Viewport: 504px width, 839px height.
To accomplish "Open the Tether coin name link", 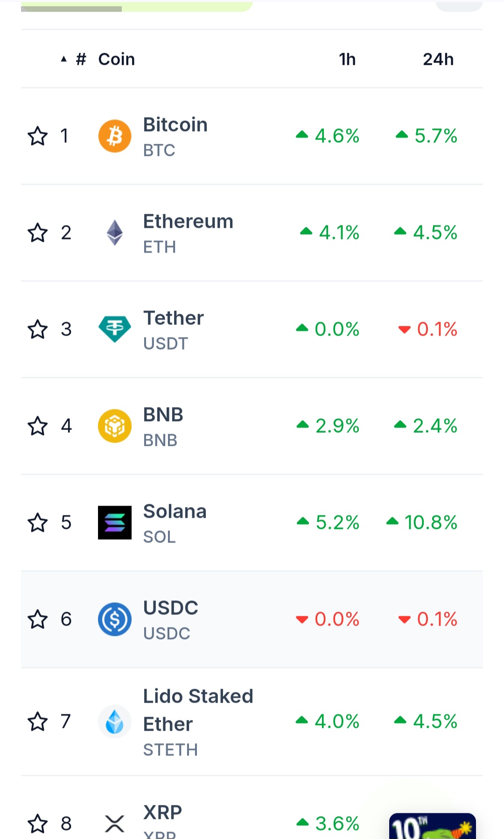I will [x=173, y=318].
